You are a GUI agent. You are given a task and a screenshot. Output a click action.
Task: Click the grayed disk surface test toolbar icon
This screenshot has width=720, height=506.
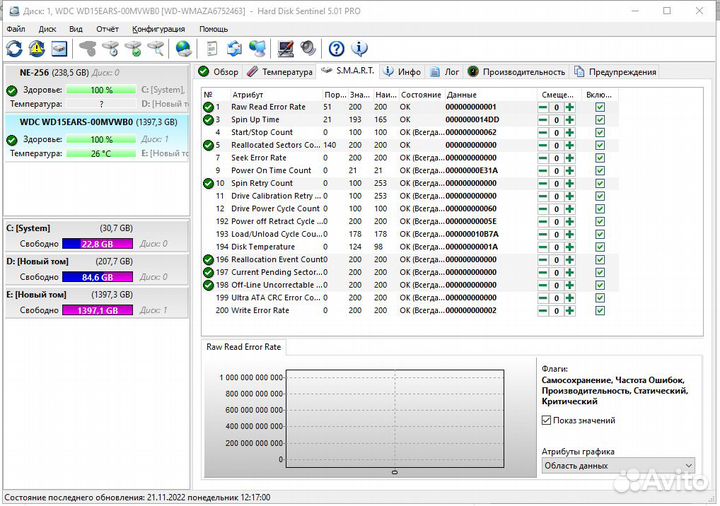point(87,48)
